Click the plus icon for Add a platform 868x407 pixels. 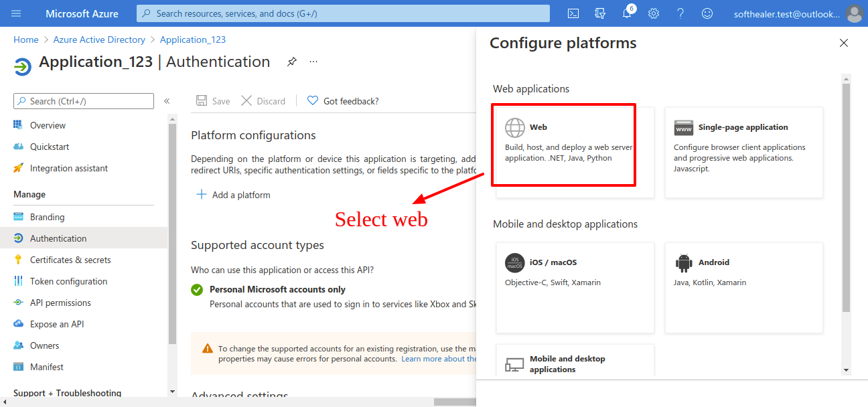pyautogui.click(x=201, y=194)
